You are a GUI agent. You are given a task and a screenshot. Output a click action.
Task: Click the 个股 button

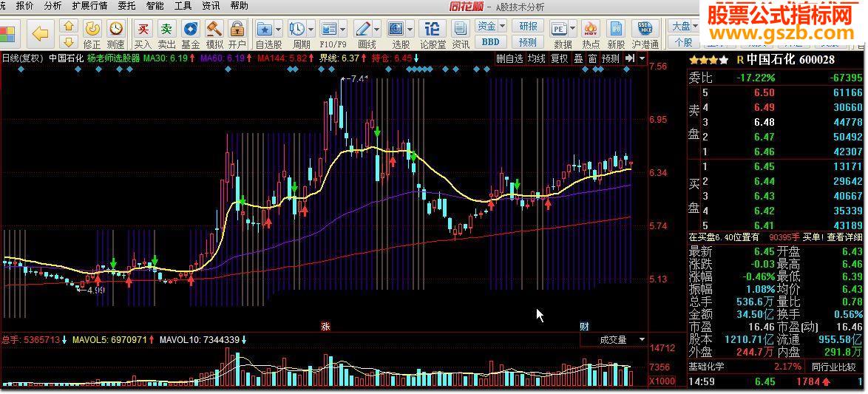[685, 42]
